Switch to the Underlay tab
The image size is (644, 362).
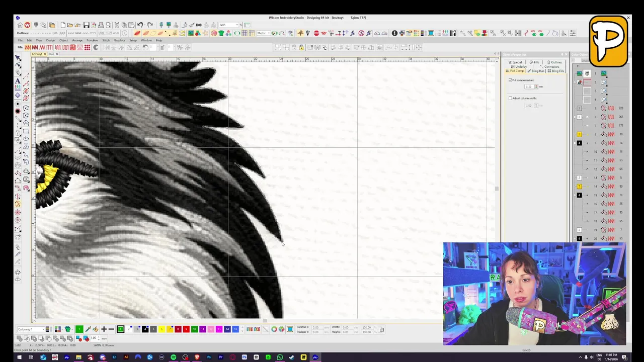click(x=519, y=66)
